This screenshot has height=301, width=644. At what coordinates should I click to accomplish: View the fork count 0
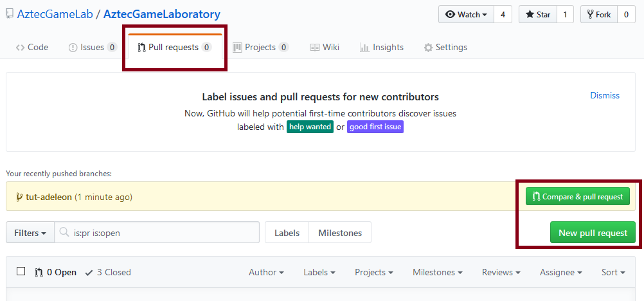click(x=627, y=14)
